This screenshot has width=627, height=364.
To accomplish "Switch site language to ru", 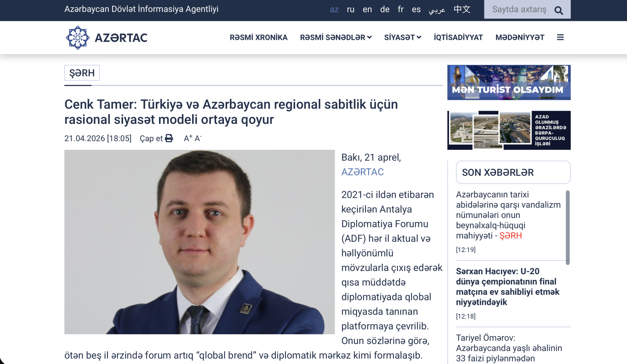I will point(350,9).
